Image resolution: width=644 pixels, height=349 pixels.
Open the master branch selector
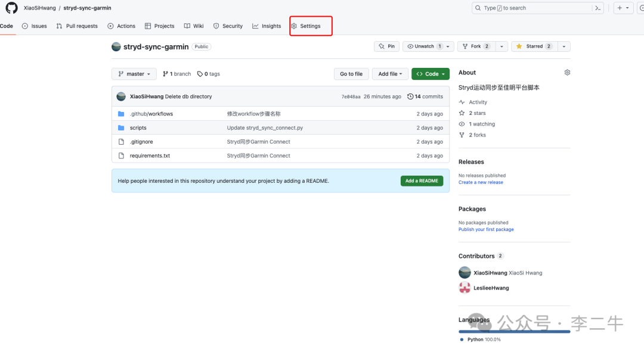[x=134, y=74]
